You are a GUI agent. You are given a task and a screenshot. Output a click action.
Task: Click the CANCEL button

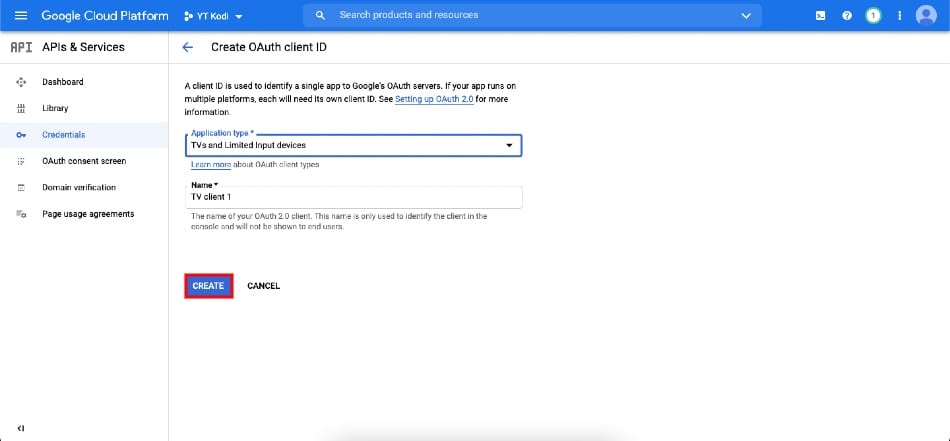coord(264,286)
